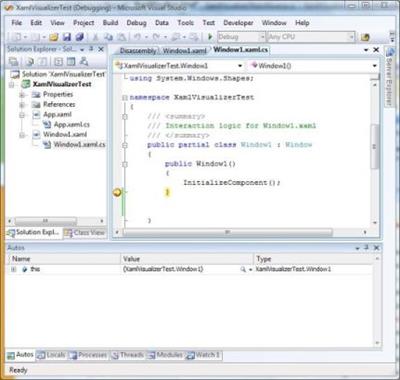Screen dimensions: 400x380
Task: Start debugging with green play arrow
Action: click(x=210, y=37)
